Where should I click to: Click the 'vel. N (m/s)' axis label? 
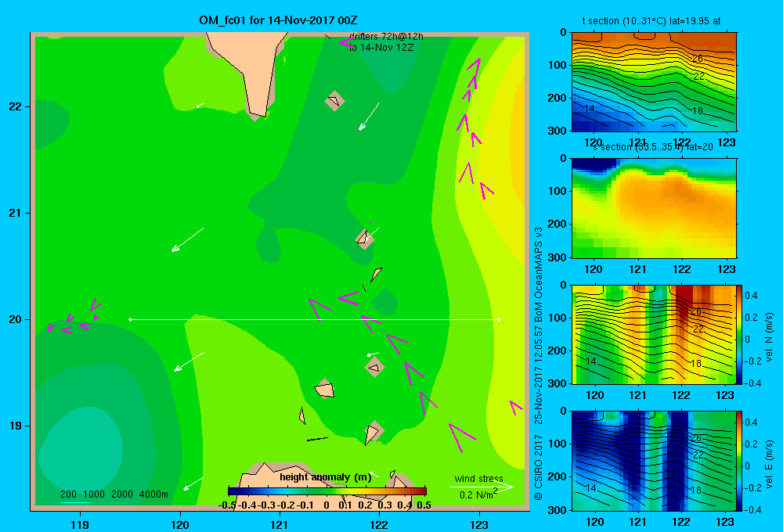tap(770, 337)
